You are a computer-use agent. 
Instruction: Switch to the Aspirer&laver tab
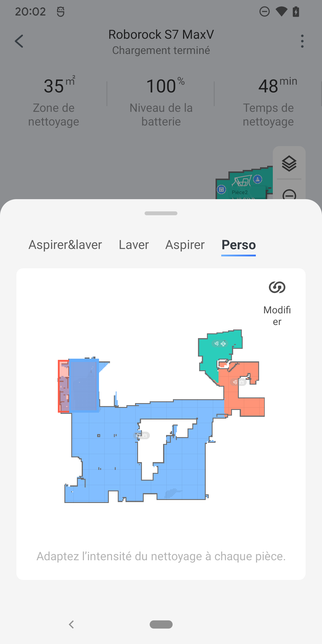[x=65, y=245]
